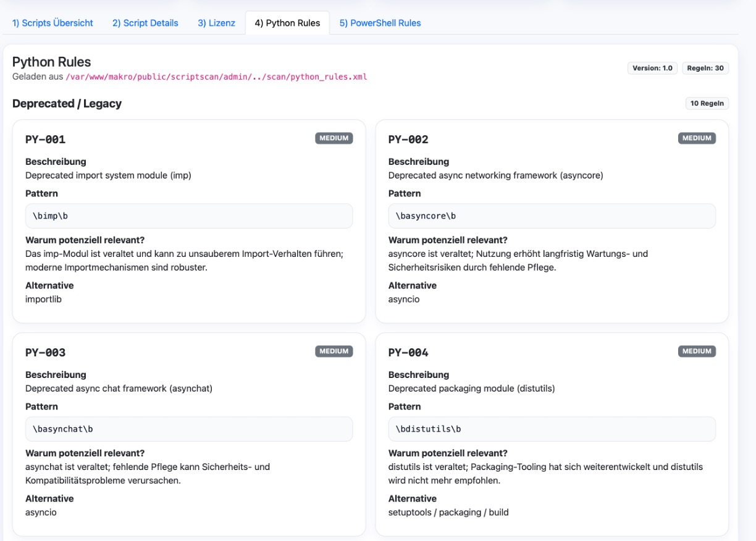
Task: Click the \basynchat\b pattern box
Action: [x=188, y=429]
